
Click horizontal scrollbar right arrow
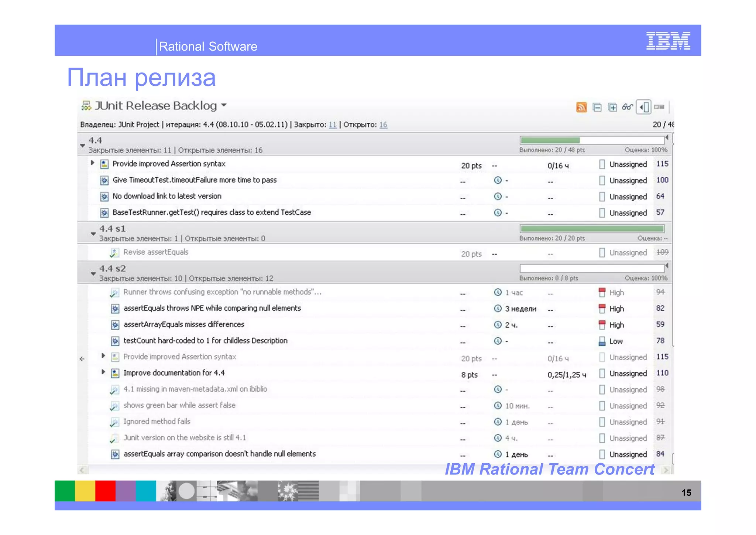tap(666, 470)
